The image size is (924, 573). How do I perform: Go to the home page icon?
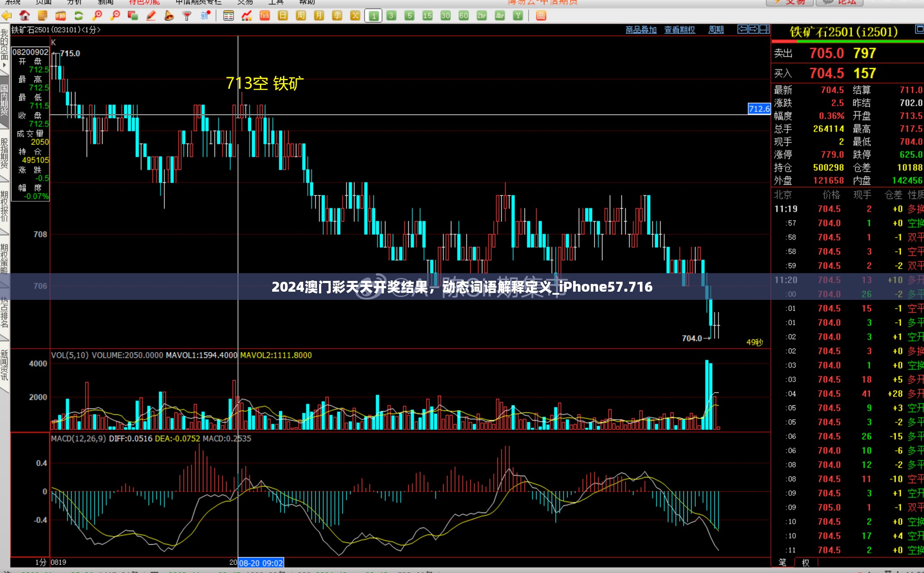pos(25,16)
